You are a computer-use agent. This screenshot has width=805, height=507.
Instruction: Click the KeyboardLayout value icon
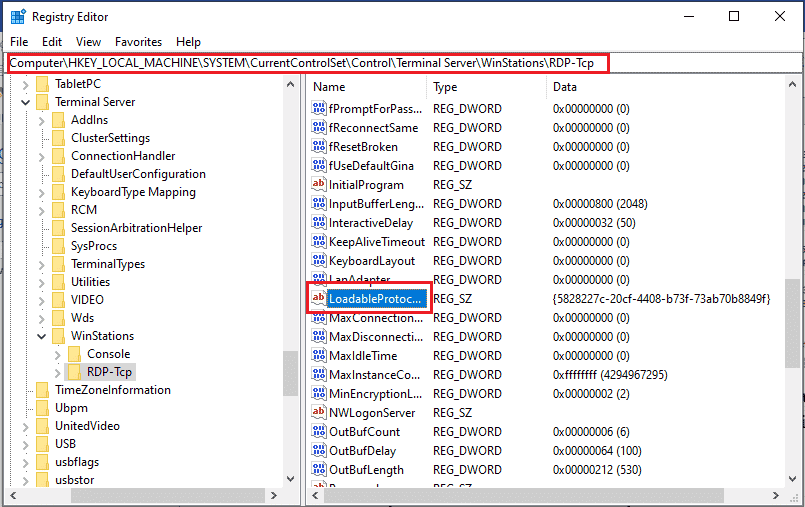[x=318, y=260]
